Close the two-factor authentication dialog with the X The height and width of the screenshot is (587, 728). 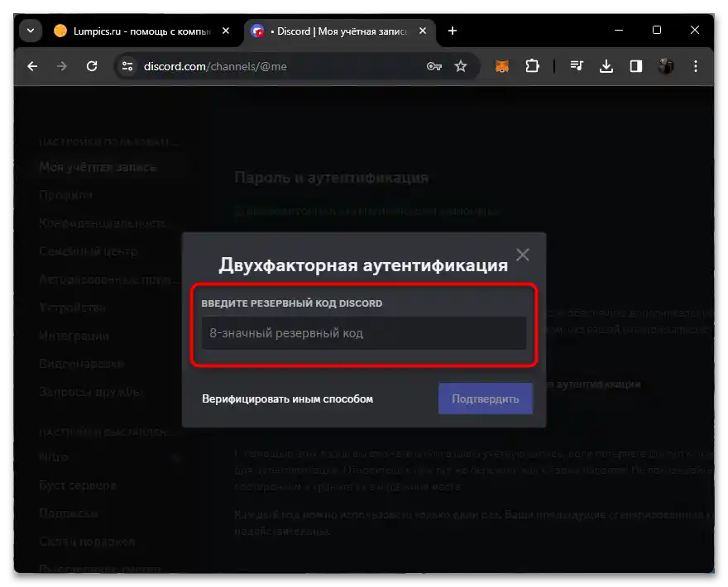tap(523, 255)
